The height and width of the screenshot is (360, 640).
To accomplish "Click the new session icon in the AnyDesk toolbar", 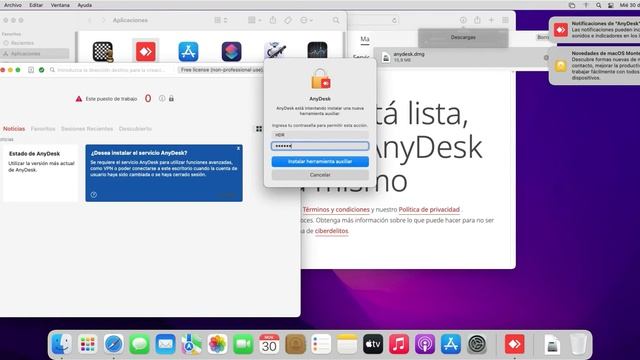I will click(x=31, y=70).
